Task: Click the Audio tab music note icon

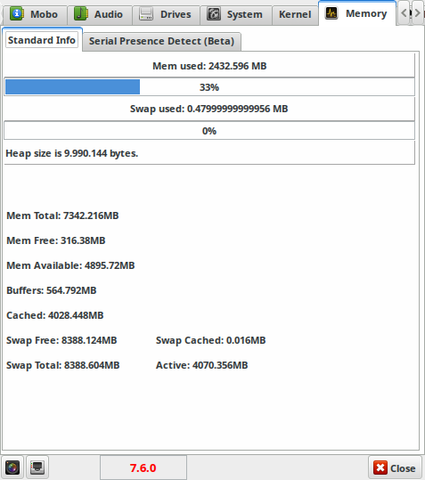Action: [x=81, y=14]
